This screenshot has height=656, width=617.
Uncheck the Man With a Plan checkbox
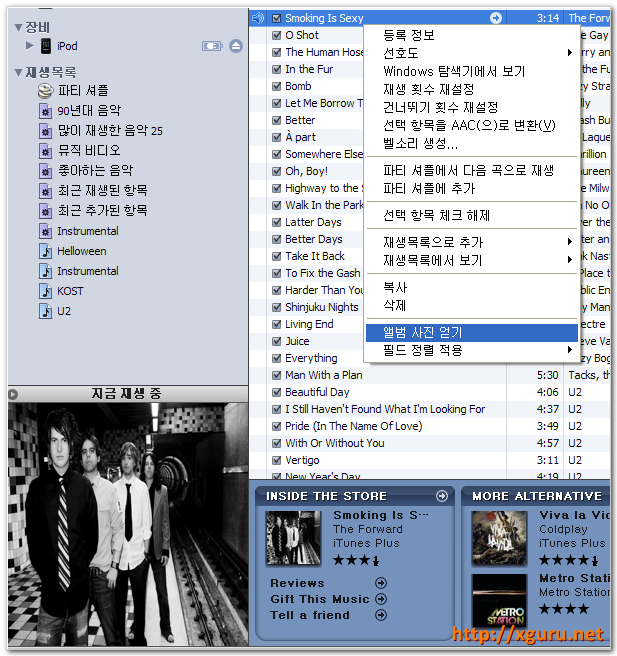(276, 375)
